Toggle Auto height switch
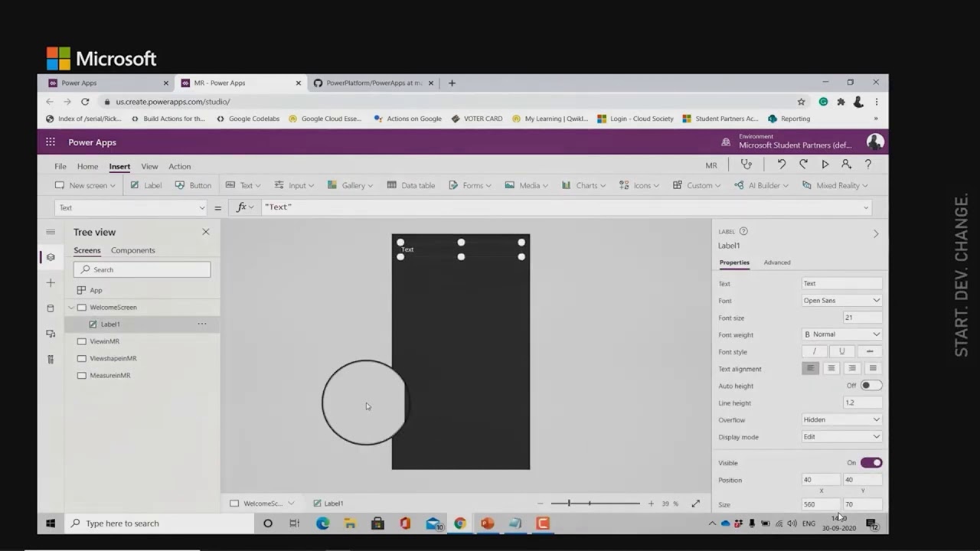This screenshot has height=551, width=980. (871, 386)
